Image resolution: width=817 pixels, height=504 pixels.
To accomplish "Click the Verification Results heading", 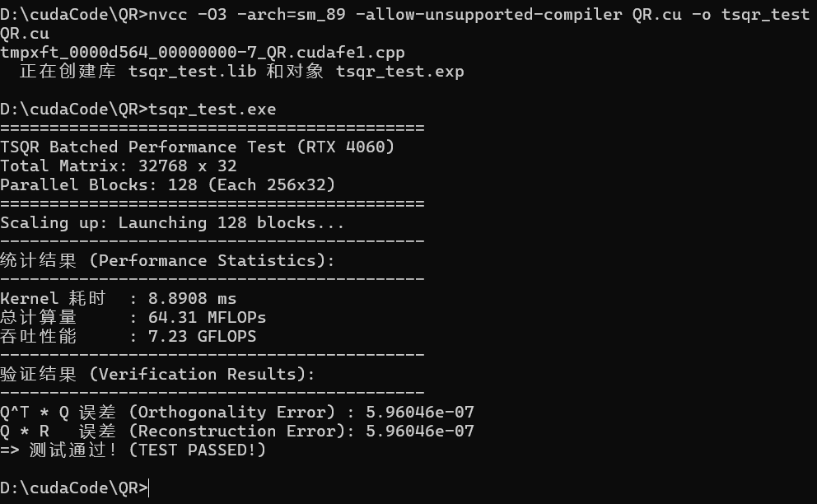I will click(157, 375).
